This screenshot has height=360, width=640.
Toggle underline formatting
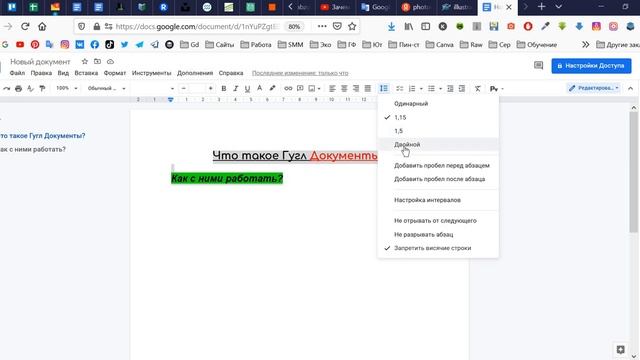pos(247,89)
